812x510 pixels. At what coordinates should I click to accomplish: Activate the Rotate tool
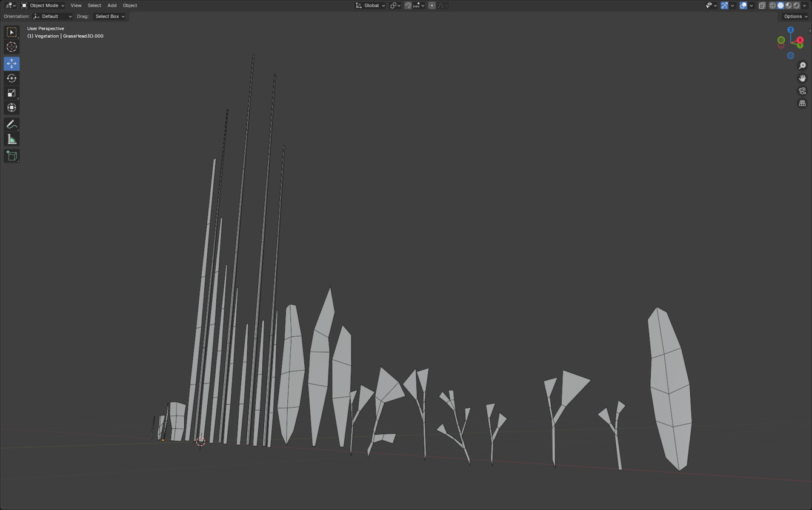tap(12, 78)
